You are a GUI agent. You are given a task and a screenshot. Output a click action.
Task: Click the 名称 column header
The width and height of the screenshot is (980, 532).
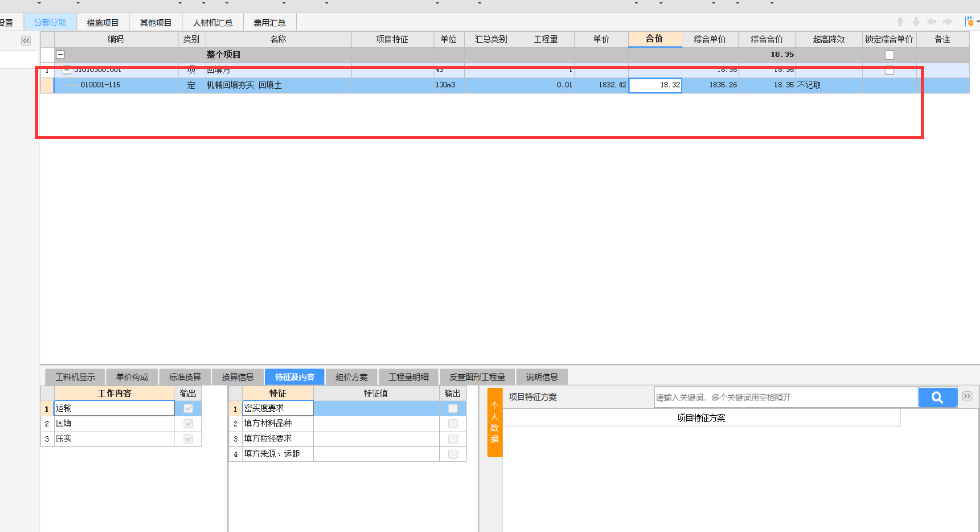(x=278, y=39)
